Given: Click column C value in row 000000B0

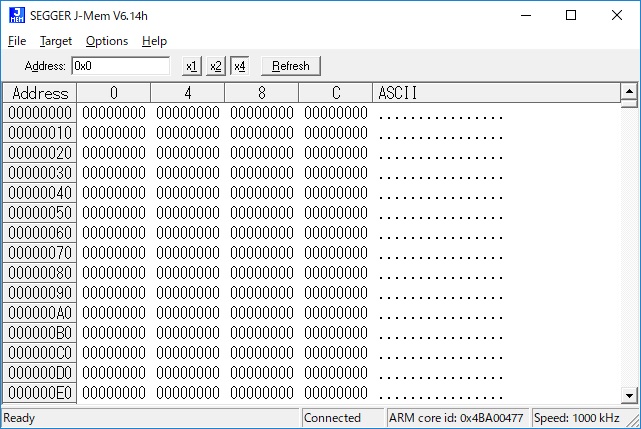Looking at the screenshot, I should pyautogui.click(x=336, y=333).
